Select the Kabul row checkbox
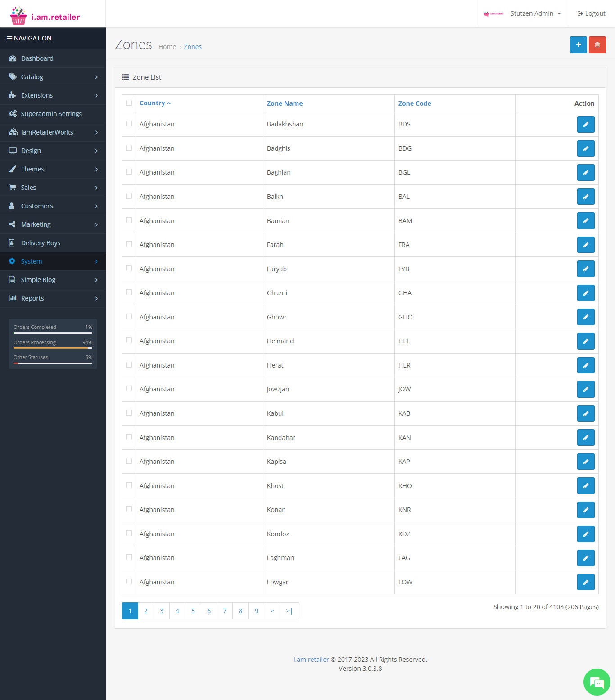Image resolution: width=615 pixels, height=700 pixels. point(129,413)
